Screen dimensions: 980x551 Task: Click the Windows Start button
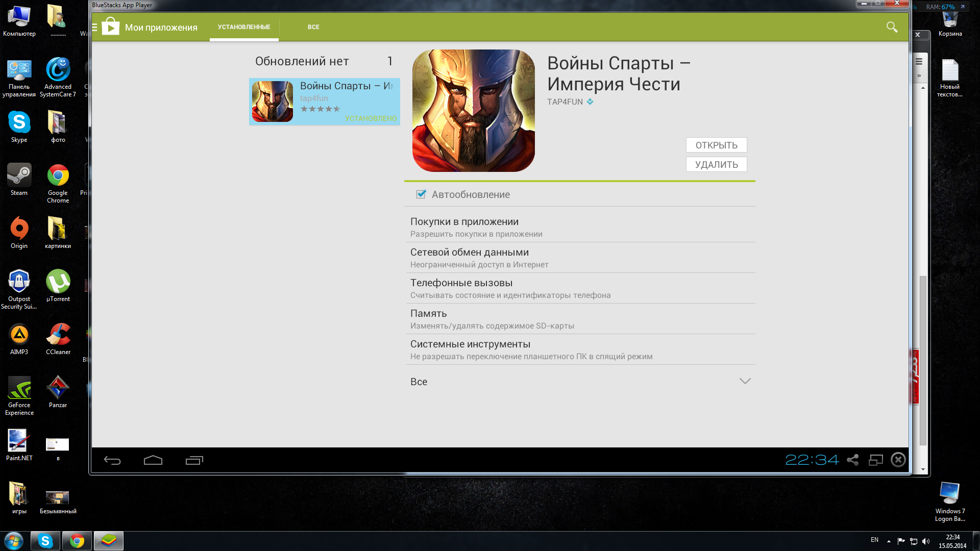pos(14,541)
